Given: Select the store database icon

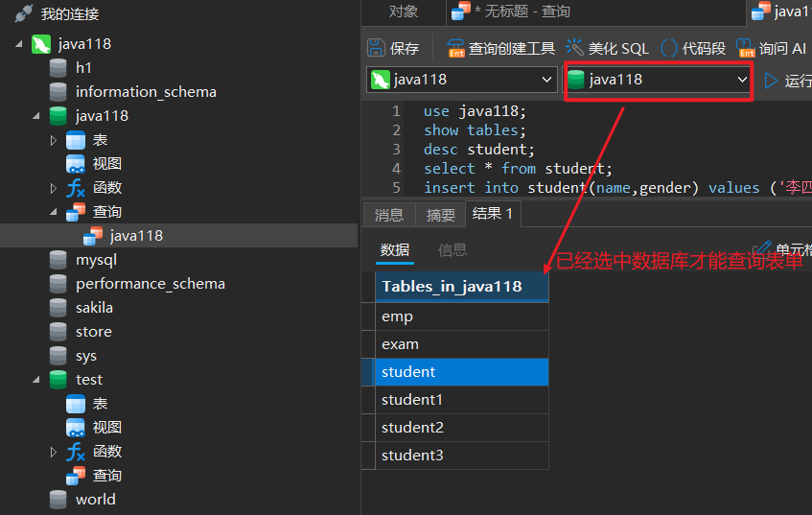Looking at the screenshot, I should click(58, 332).
